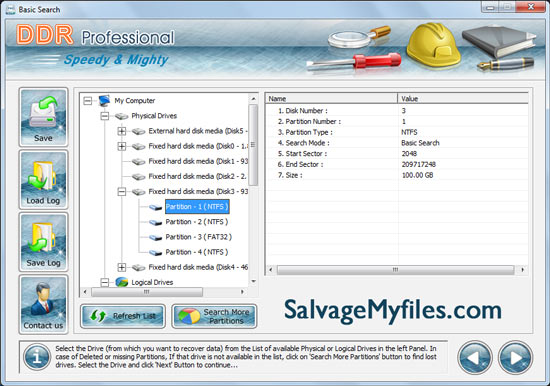The width and height of the screenshot is (550, 386).
Task: Click the blue info icon
Action: tap(37, 357)
